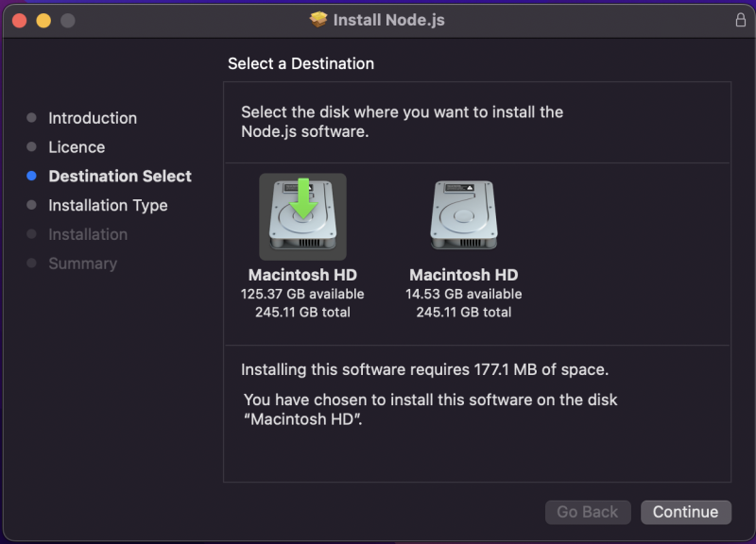
Task: Select the Installation Type step label
Action: pos(108,206)
